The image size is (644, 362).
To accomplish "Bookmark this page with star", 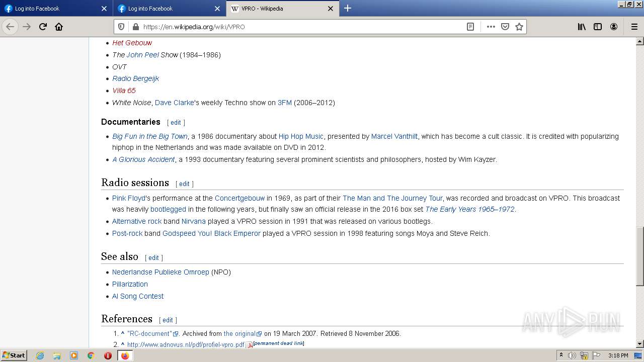I will tap(519, 27).
